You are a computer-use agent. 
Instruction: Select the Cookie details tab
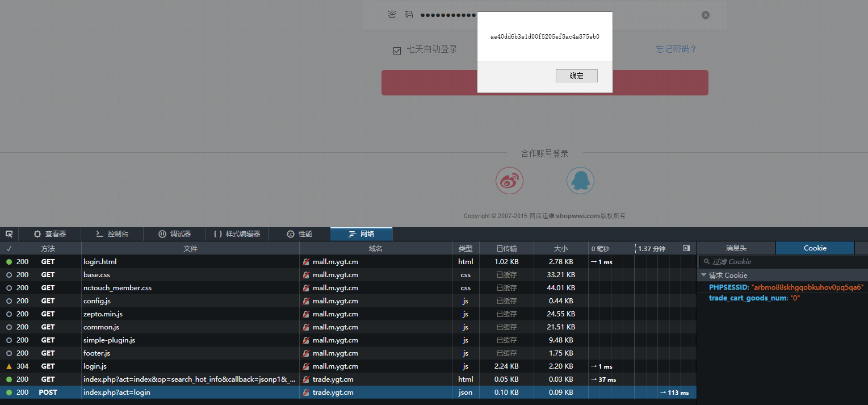point(815,248)
